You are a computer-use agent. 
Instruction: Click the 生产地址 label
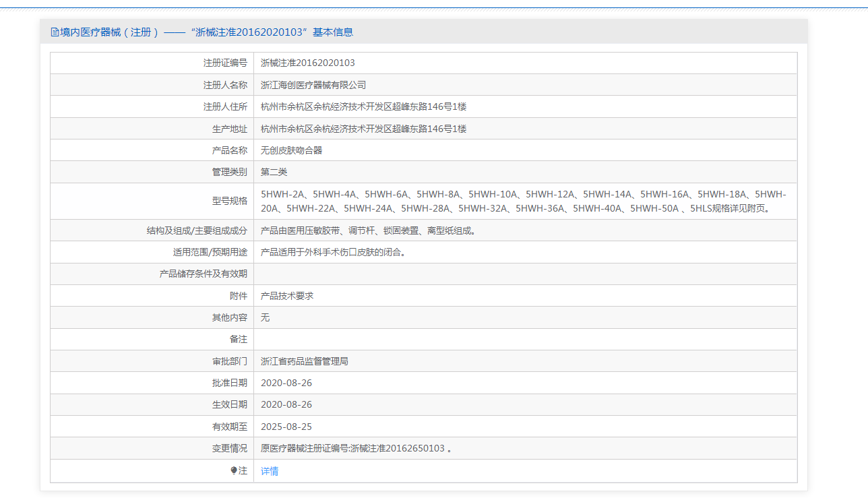(x=230, y=129)
